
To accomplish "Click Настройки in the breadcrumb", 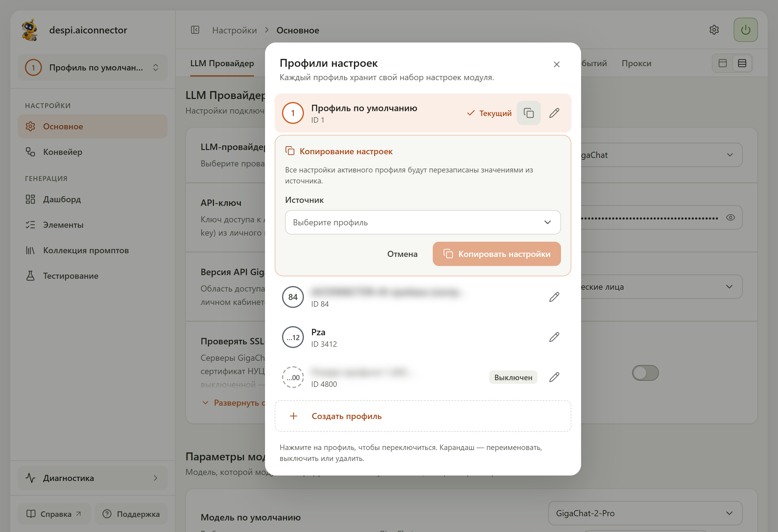I will (234, 30).
